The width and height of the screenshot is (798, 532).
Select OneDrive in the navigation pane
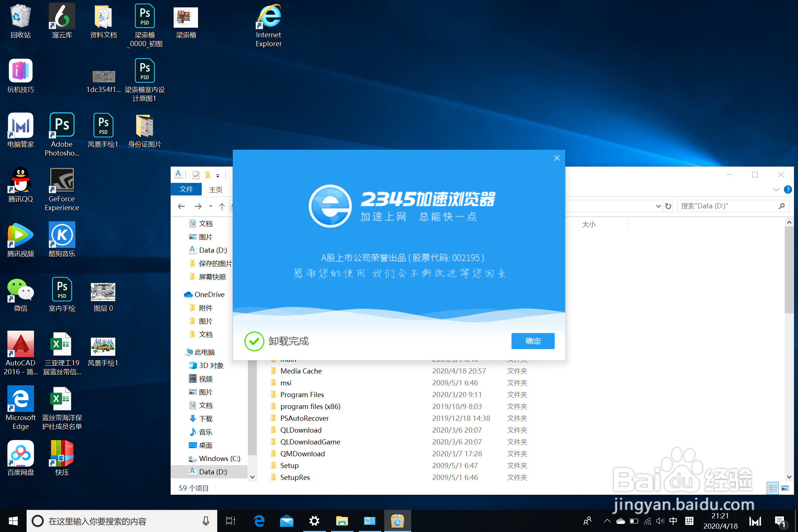click(209, 294)
